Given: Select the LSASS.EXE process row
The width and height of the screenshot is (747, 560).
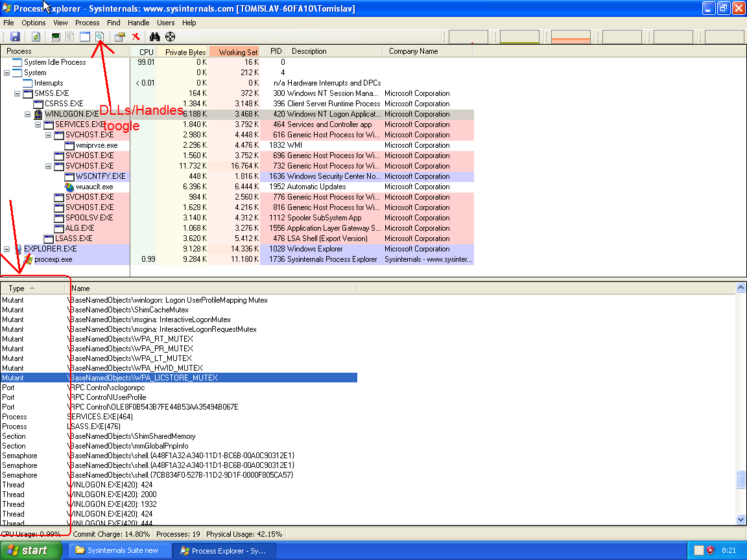Looking at the screenshot, I should (x=237, y=239).
